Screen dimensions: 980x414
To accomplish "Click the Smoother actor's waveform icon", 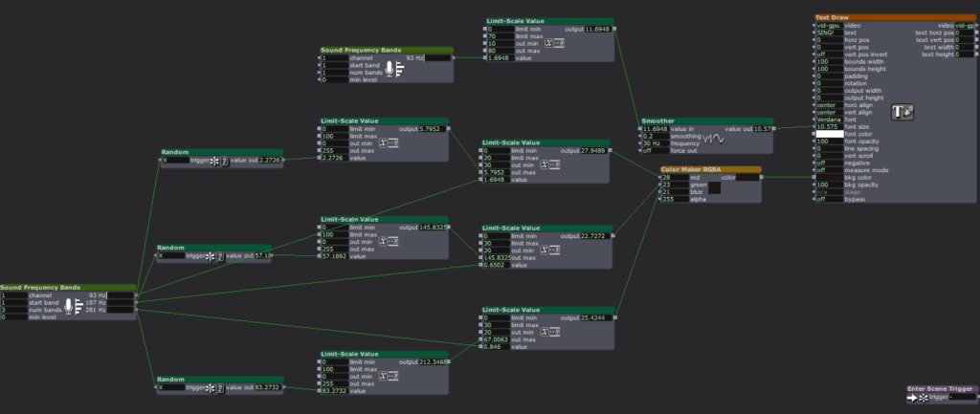I will [712, 140].
